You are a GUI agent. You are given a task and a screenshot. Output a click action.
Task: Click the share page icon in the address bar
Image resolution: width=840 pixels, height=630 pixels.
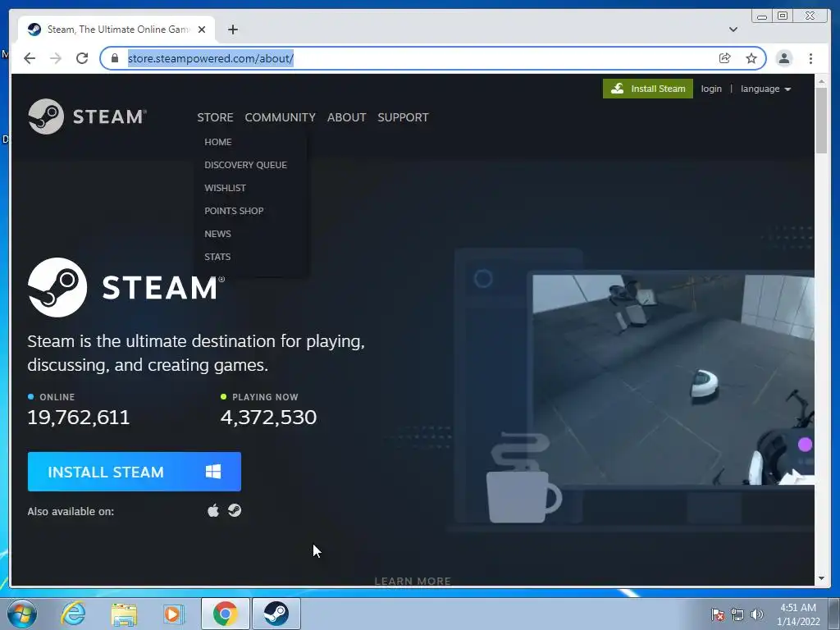point(724,58)
